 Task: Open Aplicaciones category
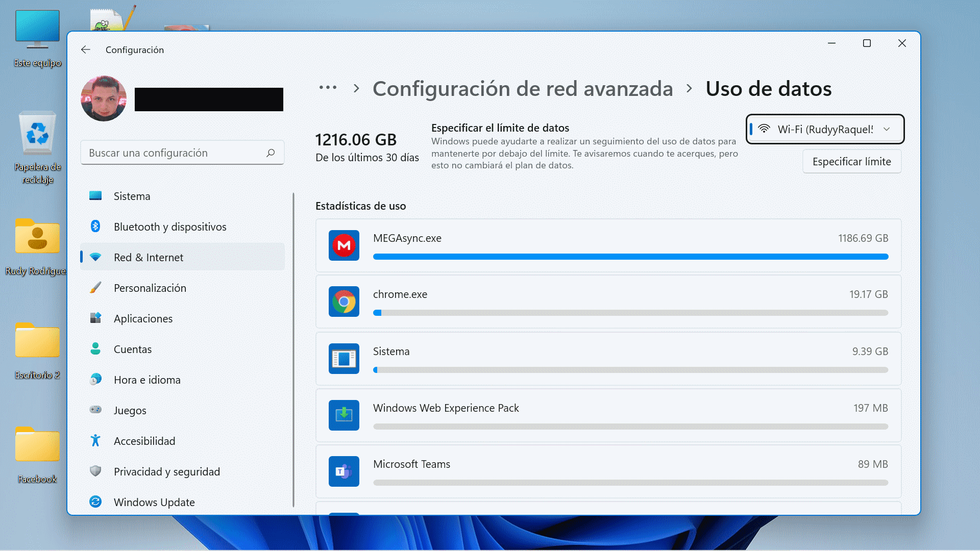(182, 318)
